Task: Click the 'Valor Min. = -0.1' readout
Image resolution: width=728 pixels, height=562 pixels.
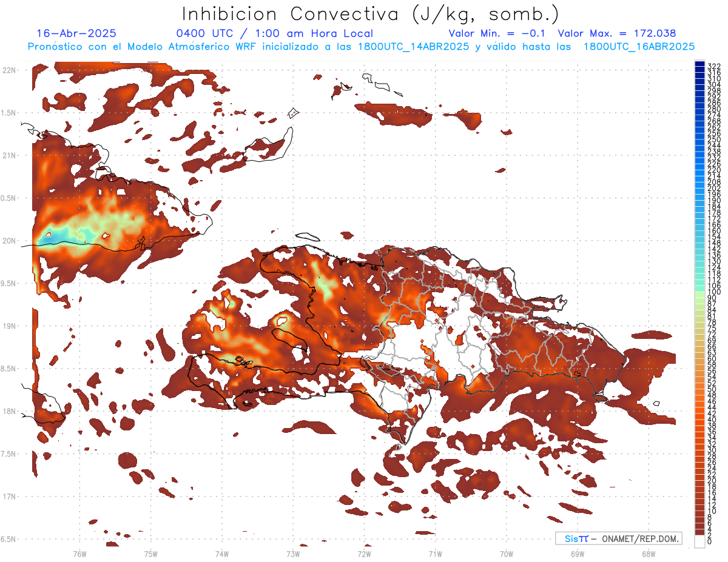Action: 497,33
